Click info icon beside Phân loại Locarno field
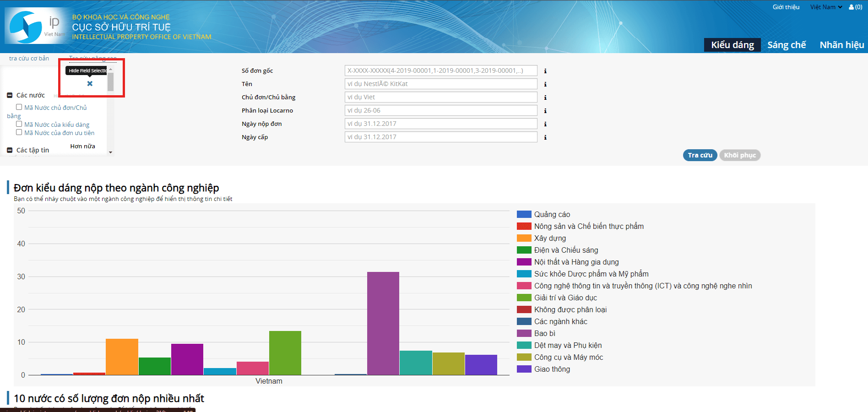 pos(545,111)
